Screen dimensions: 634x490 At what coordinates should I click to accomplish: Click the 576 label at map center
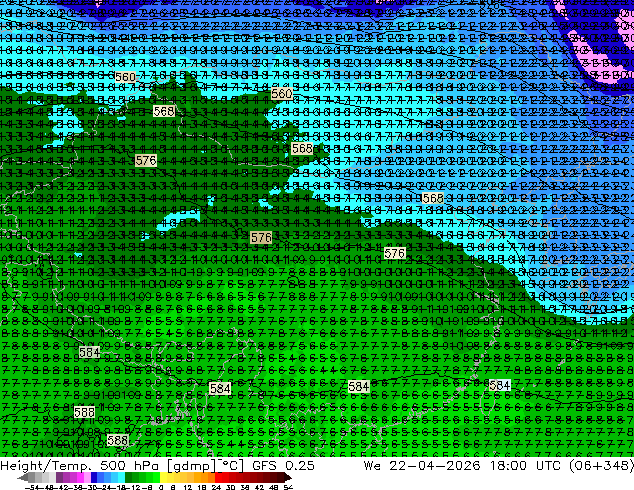pyautogui.click(x=261, y=237)
